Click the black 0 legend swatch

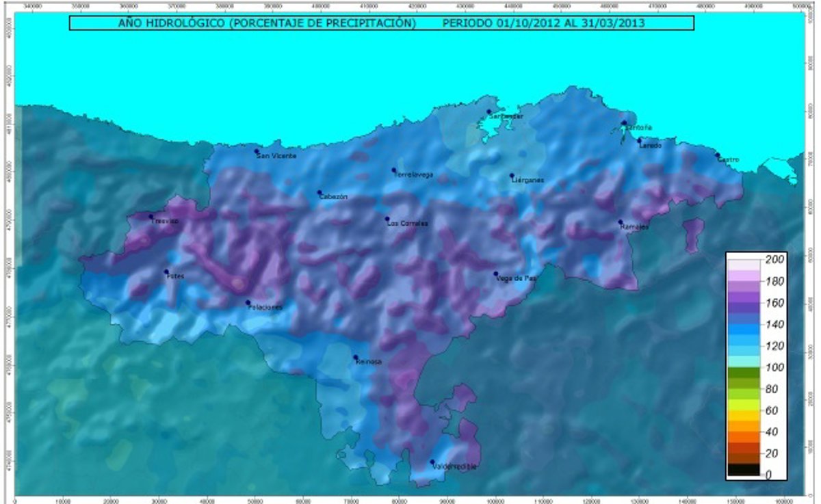coord(743,470)
